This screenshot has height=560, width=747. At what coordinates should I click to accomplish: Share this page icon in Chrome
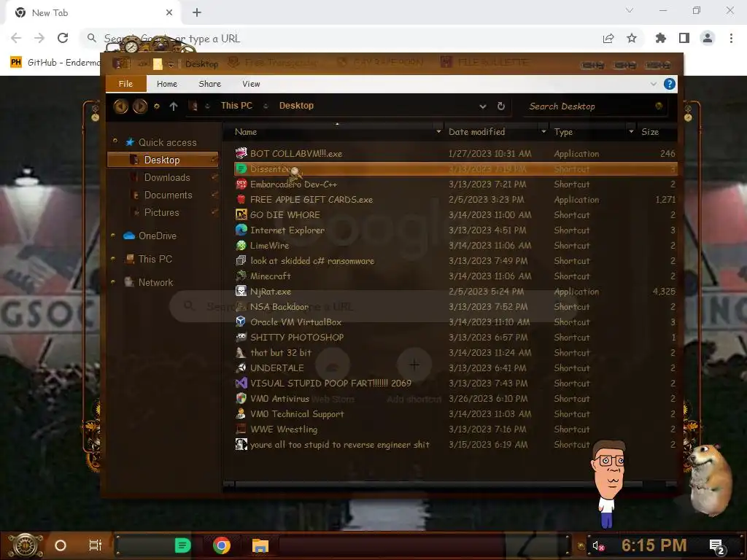(608, 38)
